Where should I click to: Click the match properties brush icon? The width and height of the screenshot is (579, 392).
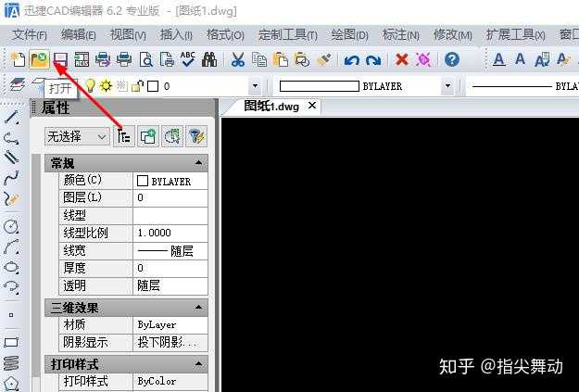coord(323,59)
